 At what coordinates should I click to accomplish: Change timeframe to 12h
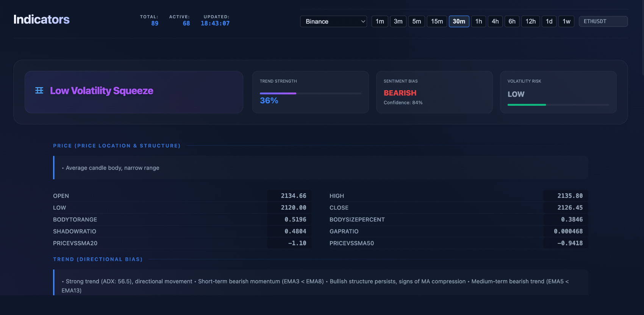pyautogui.click(x=530, y=22)
